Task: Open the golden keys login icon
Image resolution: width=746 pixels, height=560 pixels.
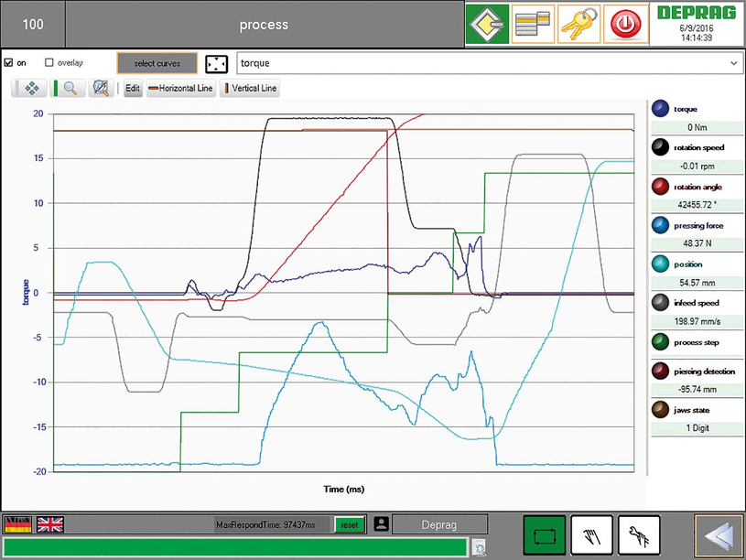Action: (579, 23)
